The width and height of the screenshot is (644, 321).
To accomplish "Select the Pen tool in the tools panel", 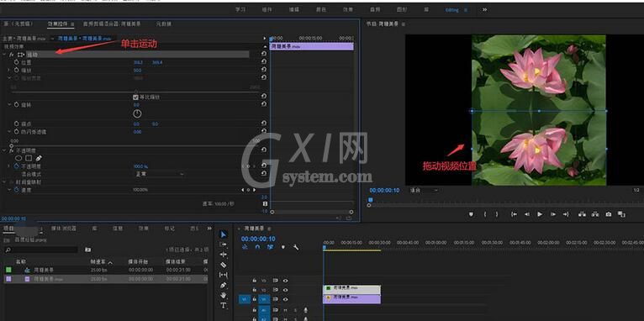I will [223, 286].
